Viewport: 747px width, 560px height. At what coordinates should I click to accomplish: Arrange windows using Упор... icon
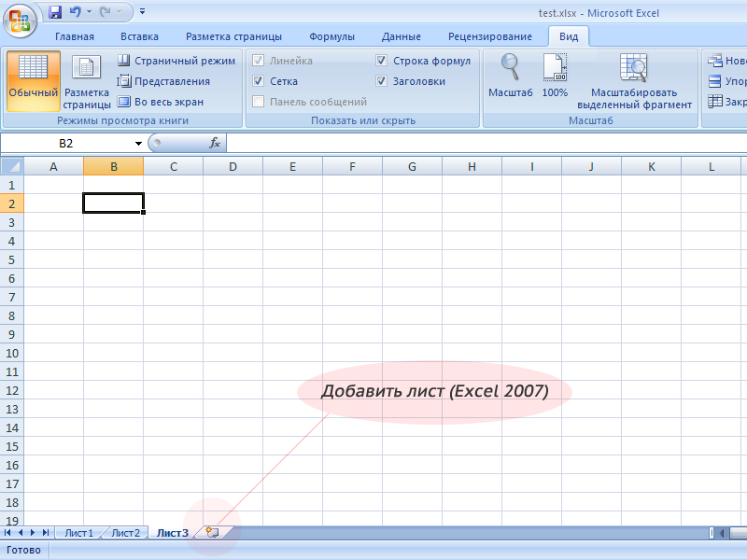tap(715, 81)
